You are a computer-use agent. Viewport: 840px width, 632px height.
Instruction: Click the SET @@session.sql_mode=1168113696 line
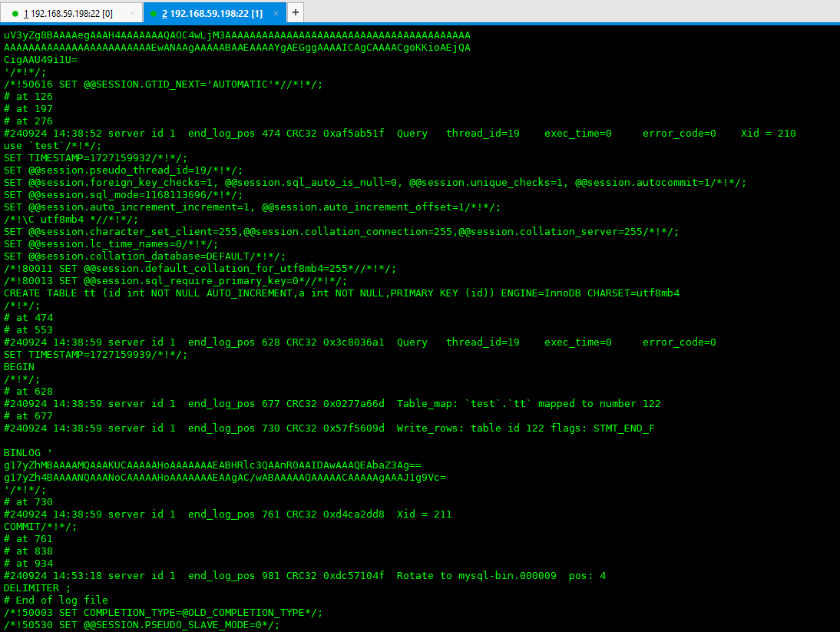(123, 195)
